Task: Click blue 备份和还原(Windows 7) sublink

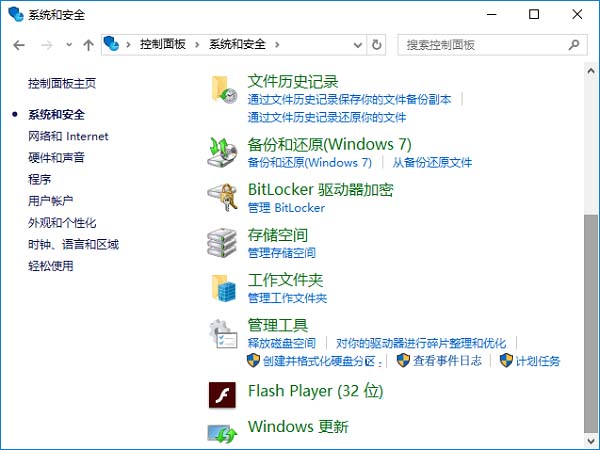Action: coord(310,162)
